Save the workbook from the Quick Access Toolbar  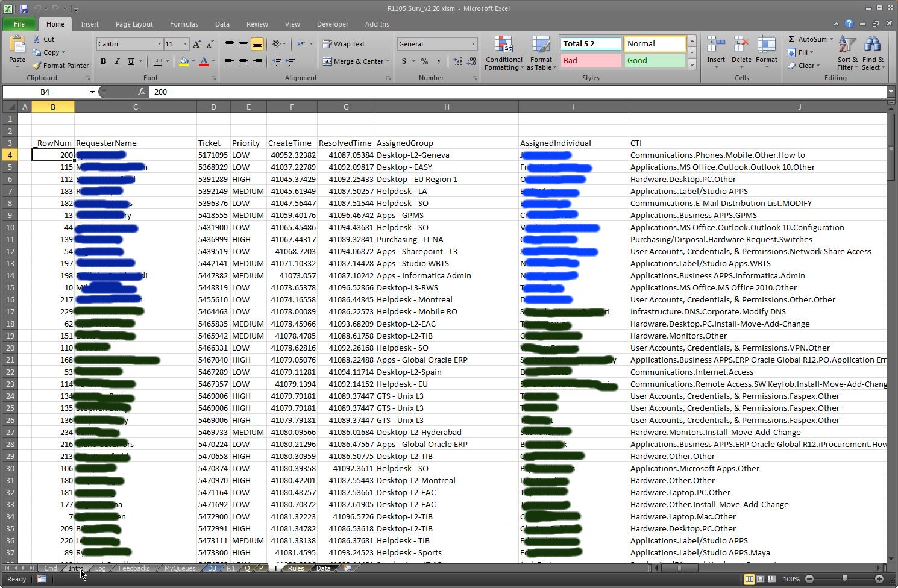pos(24,9)
